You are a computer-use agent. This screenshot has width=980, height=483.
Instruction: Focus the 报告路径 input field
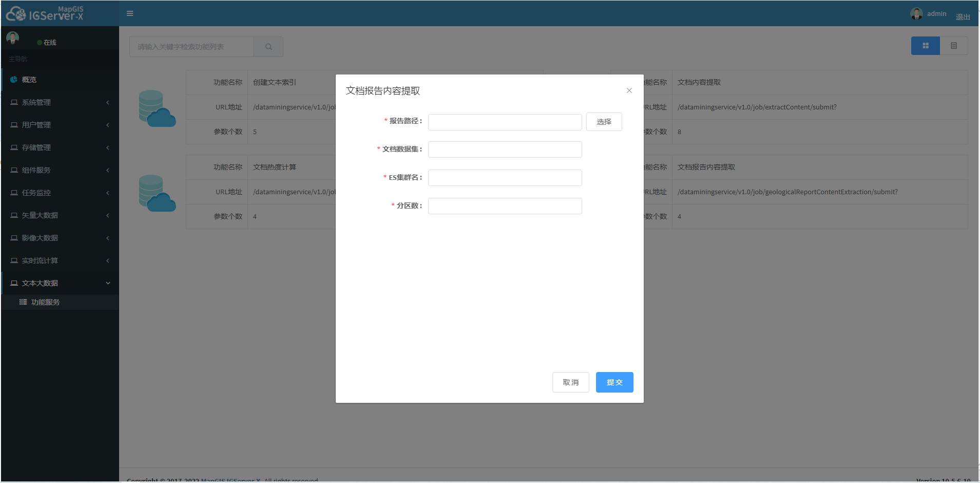(x=505, y=122)
